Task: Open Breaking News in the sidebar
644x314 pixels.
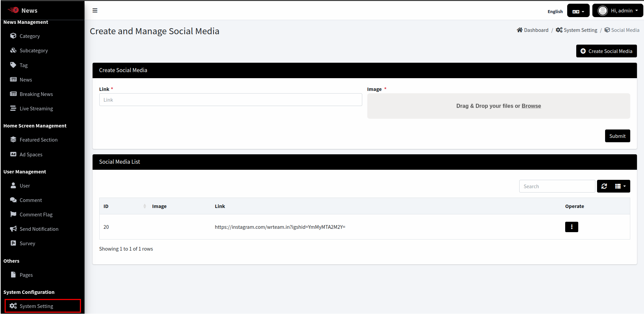Action: [36, 94]
